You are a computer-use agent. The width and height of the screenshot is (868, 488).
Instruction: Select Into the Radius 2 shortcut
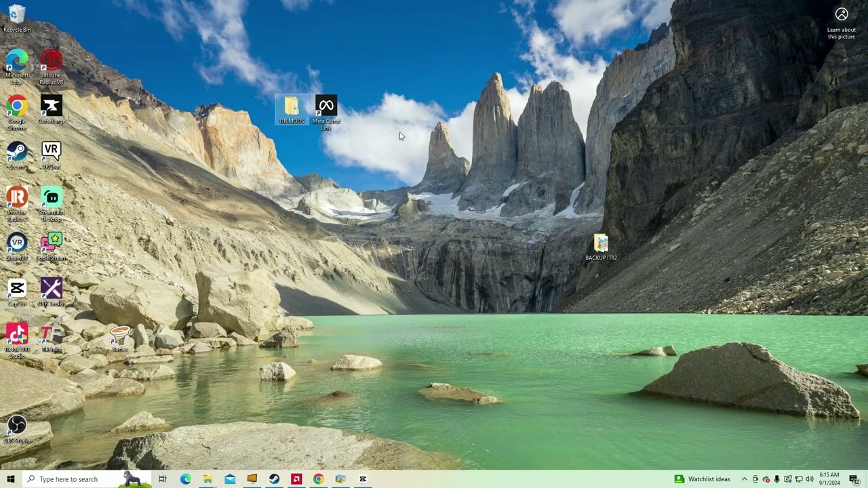(17, 204)
